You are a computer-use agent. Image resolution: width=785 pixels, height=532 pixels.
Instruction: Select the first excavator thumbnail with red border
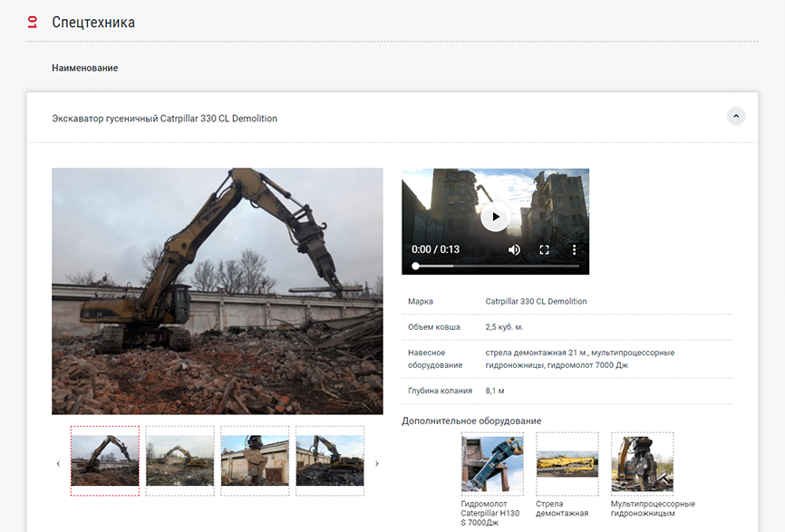[x=105, y=461]
